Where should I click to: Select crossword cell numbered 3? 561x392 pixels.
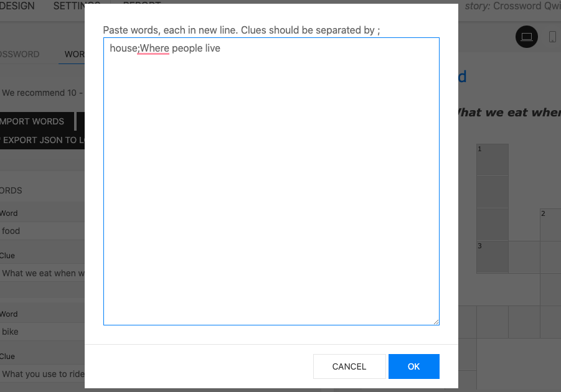493,257
